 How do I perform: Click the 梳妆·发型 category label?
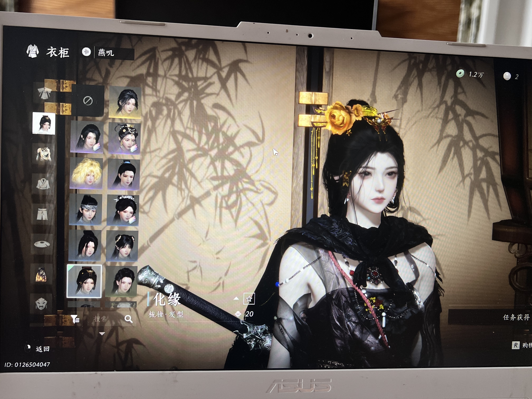(x=166, y=314)
